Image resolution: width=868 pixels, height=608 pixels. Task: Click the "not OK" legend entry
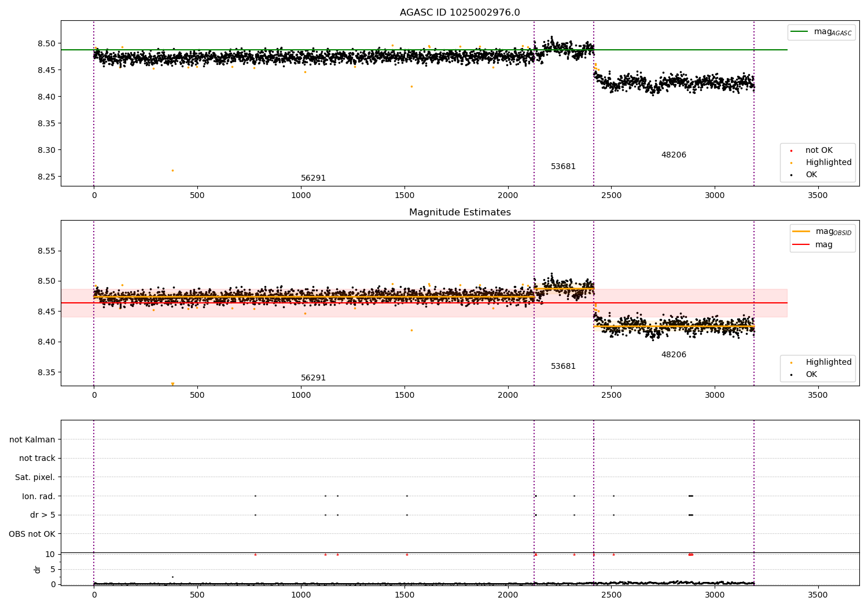[819, 151]
